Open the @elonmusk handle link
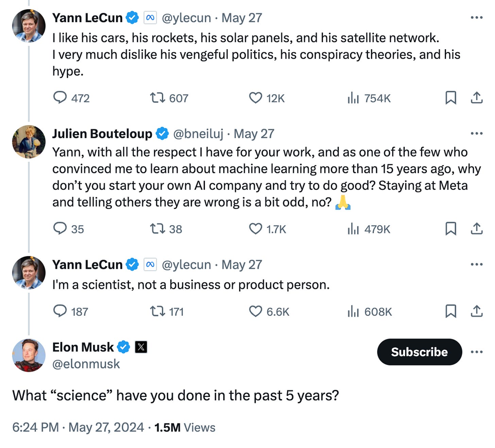The width and height of the screenshot is (495, 448). point(86,364)
